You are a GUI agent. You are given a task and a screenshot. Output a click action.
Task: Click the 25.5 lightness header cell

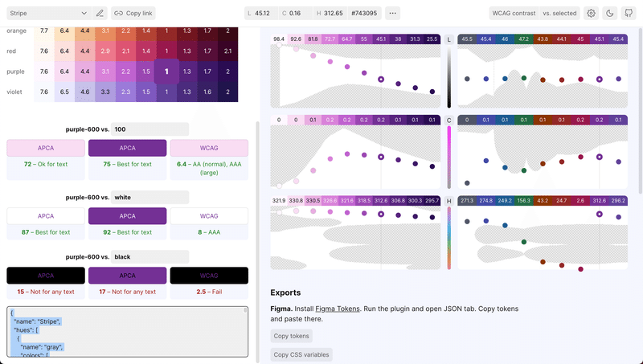click(x=432, y=39)
